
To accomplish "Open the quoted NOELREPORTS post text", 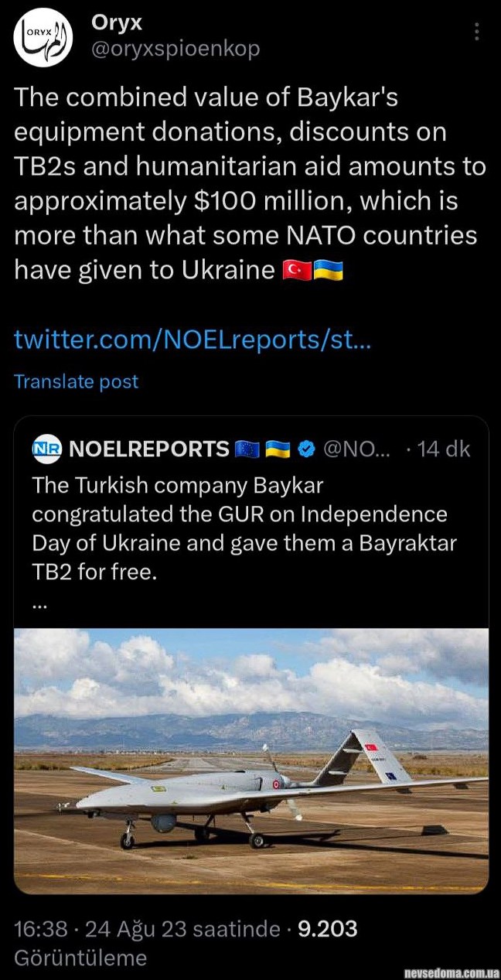I will point(240,528).
